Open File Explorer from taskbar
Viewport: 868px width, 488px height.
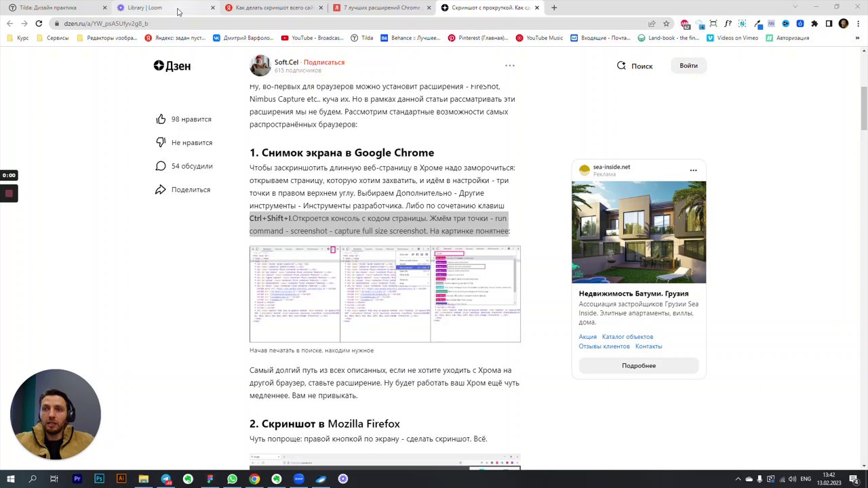[x=144, y=479]
